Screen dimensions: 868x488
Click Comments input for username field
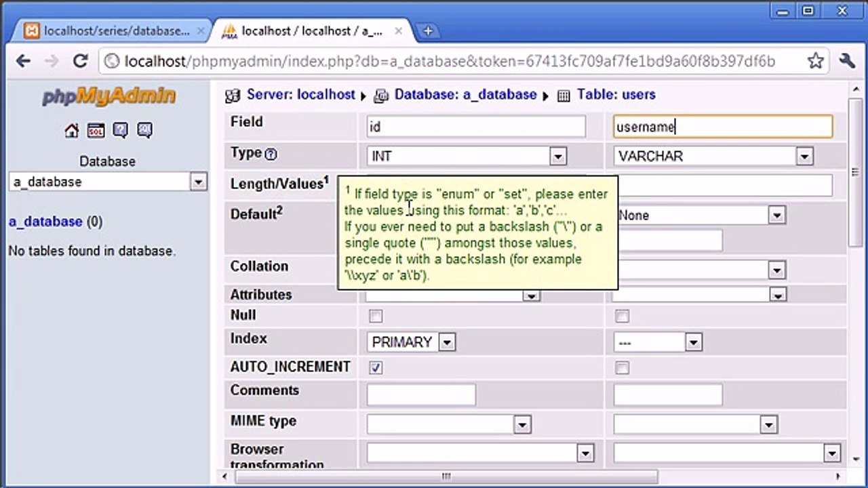(668, 394)
